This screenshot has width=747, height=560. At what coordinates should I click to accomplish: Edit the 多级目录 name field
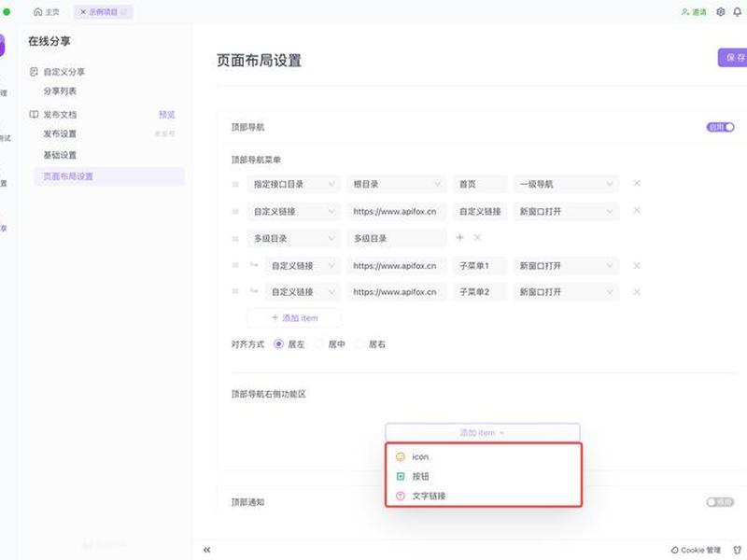tap(396, 239)
